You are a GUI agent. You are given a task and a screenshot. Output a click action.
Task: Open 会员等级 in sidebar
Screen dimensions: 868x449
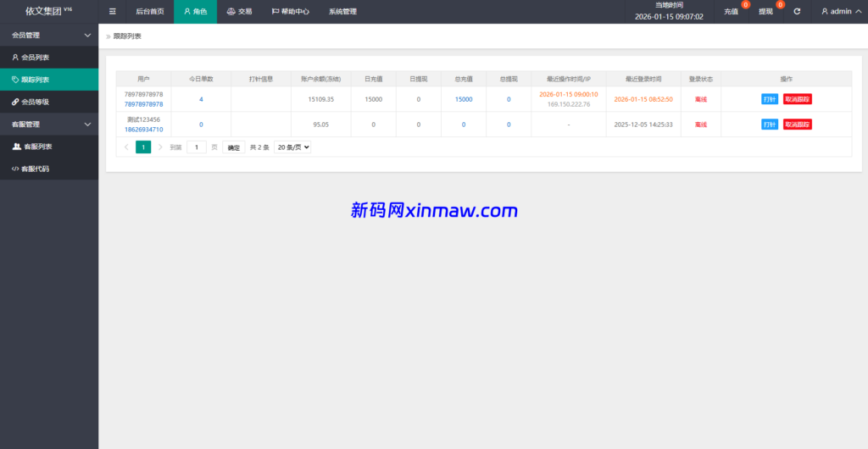49,102
